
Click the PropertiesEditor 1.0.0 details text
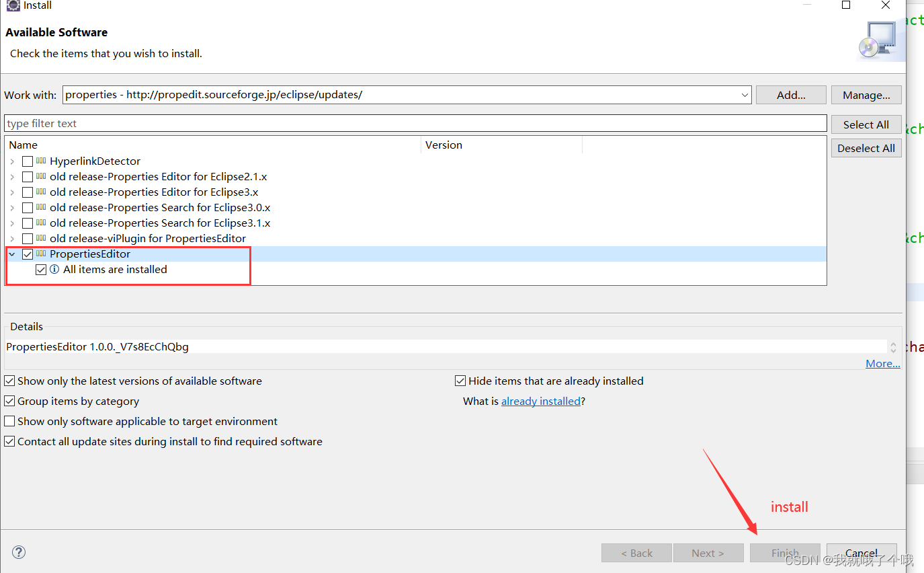point(97,347)
